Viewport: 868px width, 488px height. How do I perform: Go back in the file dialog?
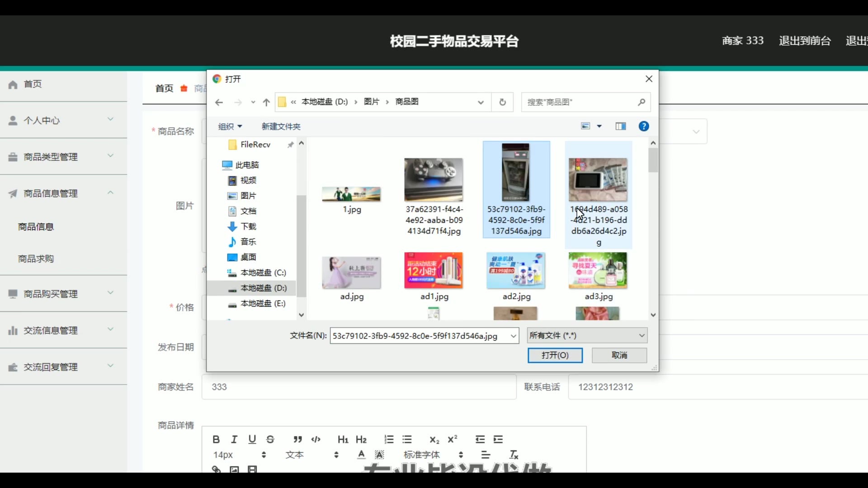[x=219, y=102]
